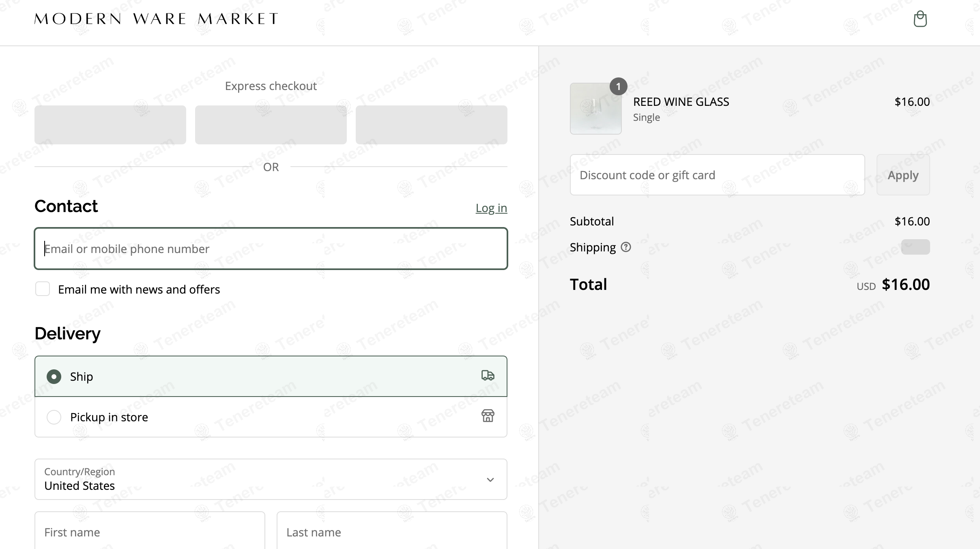The width and height of the screenshot is (980, 549).
Task: Open the Reed Wine Glass product thumbnail
Action: 595,109
